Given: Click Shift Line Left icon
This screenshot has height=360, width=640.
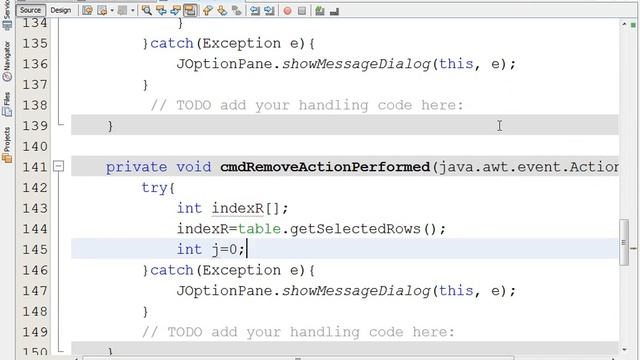Looking at the screenshot, I should pyautogui.click(x=255, y=11).
